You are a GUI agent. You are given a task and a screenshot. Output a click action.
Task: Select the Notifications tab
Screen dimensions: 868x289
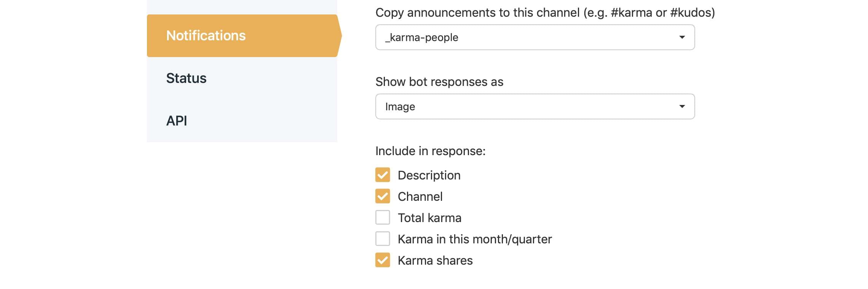point(206,35)
